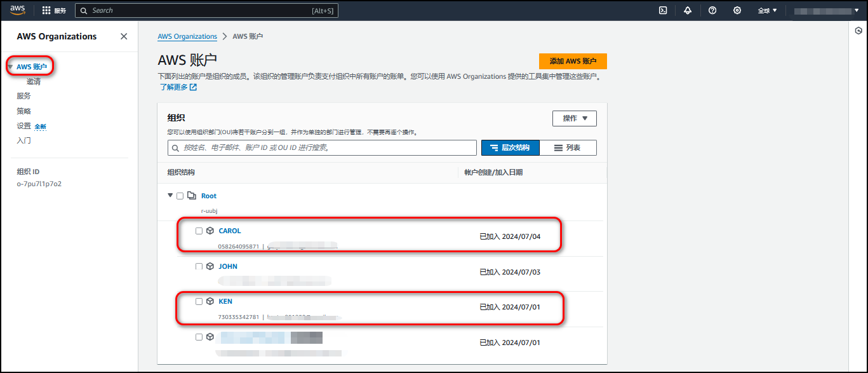The image size is (868, 373).
Task: Click the top Search field
Action: coord(206,10)
